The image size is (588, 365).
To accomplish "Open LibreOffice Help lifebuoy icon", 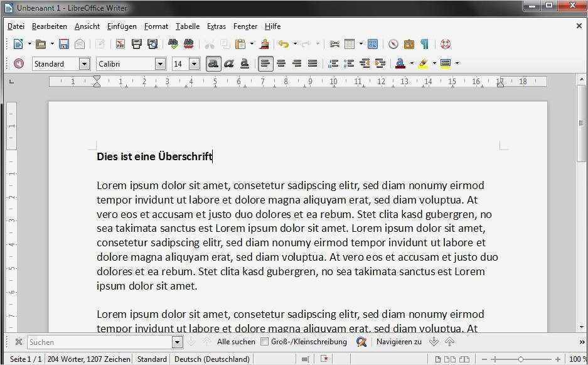I will point(445,44).
